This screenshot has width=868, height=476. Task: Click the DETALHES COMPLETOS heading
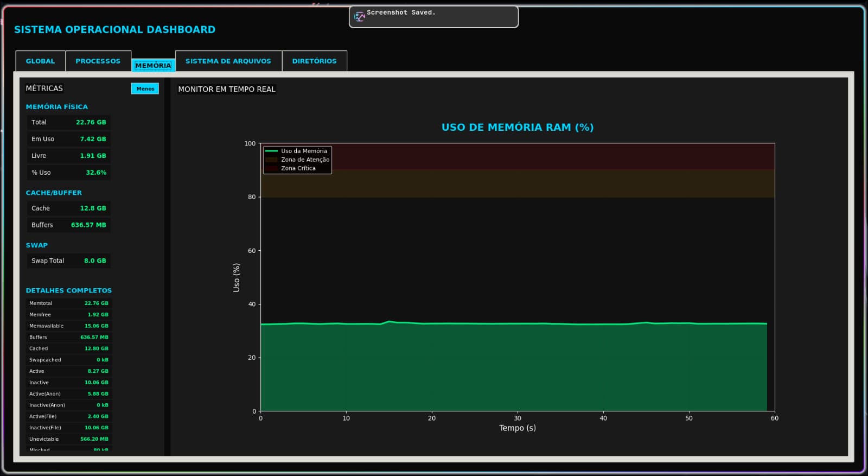click(69, 290)
